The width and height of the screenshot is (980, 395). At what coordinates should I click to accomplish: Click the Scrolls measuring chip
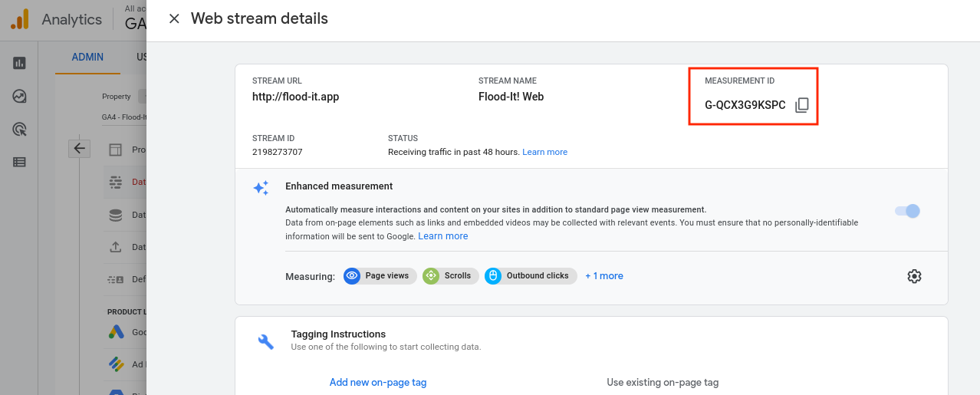450,276
